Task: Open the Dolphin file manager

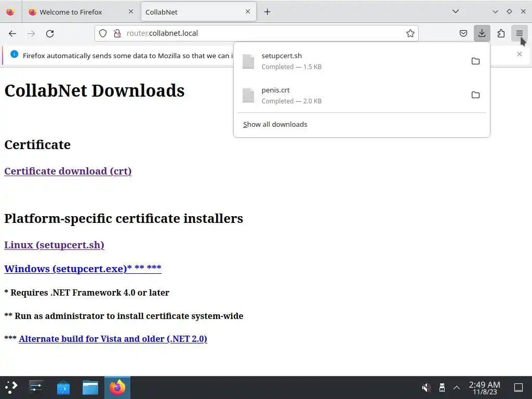Action: 90,387
